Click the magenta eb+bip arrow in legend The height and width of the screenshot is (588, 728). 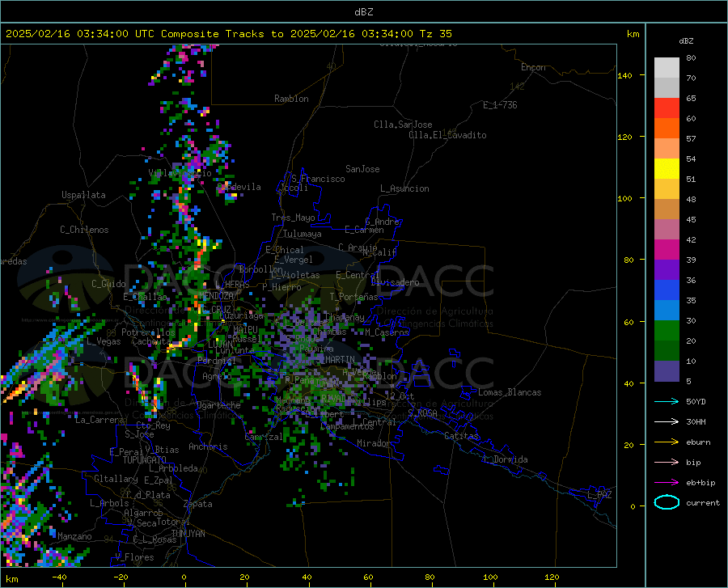pyautogui.click(x=667, y=483)
